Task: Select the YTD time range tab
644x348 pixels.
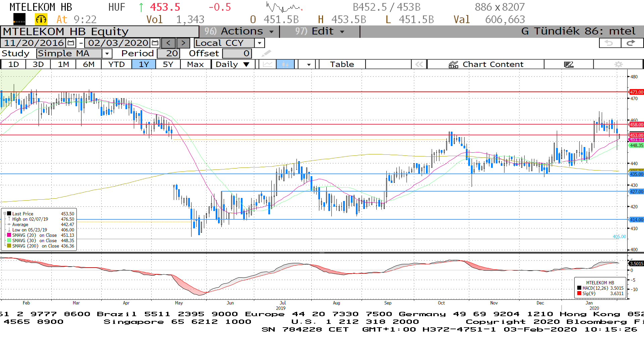Action: click(x=117, y=64)
